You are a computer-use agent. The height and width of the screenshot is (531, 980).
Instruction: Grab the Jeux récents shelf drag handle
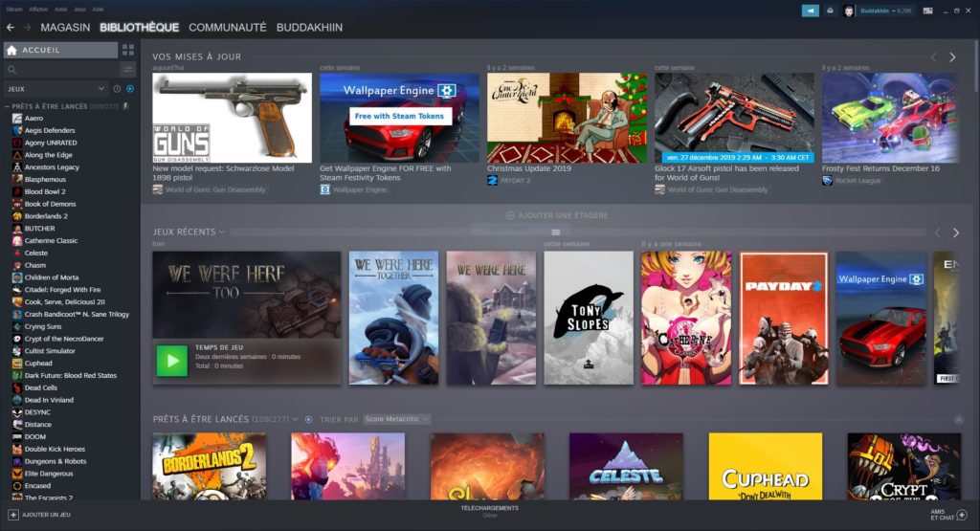pyautogui.click(x=556, y=232)
